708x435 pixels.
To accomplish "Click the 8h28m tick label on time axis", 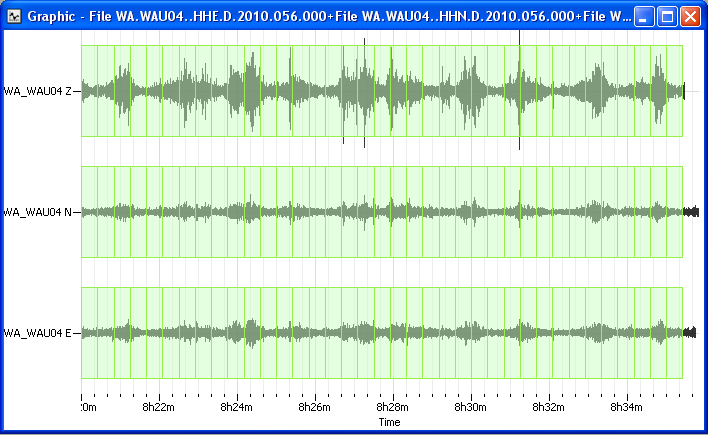I will point(392,407).
